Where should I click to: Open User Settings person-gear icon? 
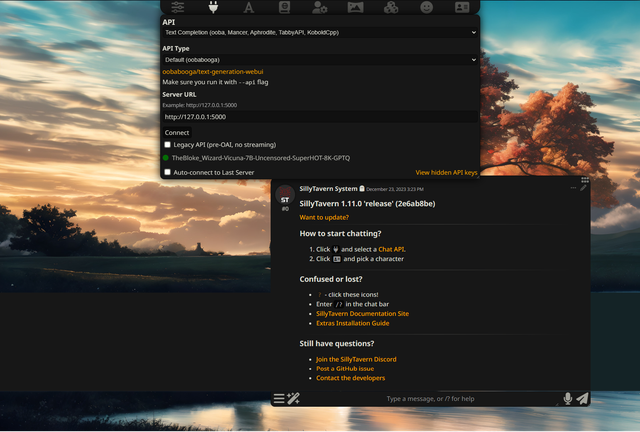pyautogui.click(x=320, y=7)
